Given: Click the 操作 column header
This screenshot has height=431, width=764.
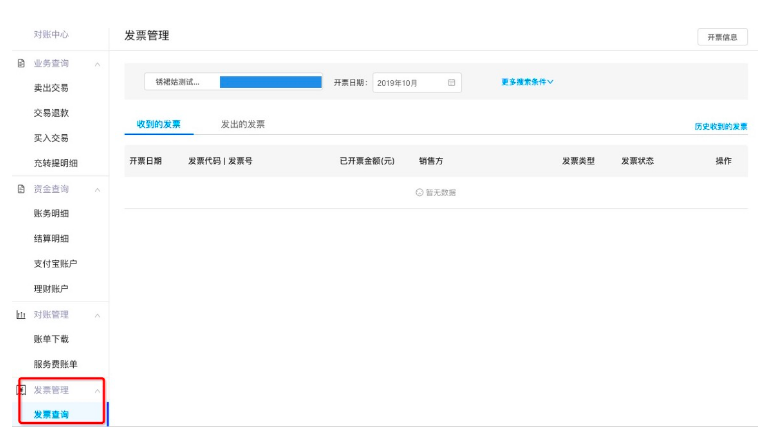Looking at the screenshot, I should pos(724,161).
